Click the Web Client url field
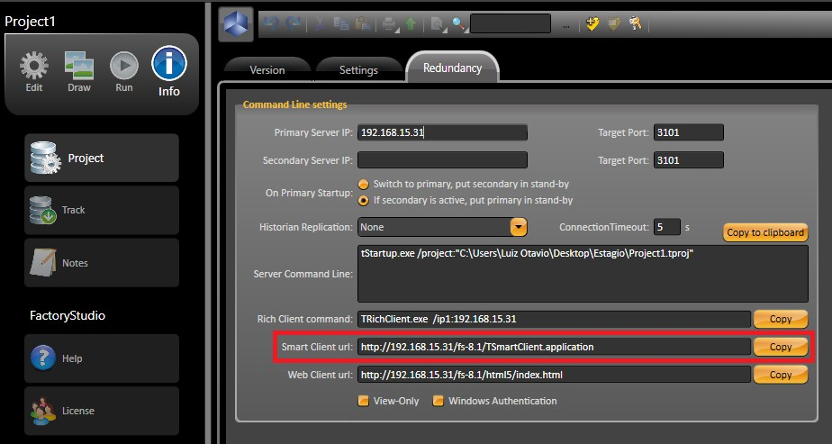The image size is (832, 444). click(554, 374)
